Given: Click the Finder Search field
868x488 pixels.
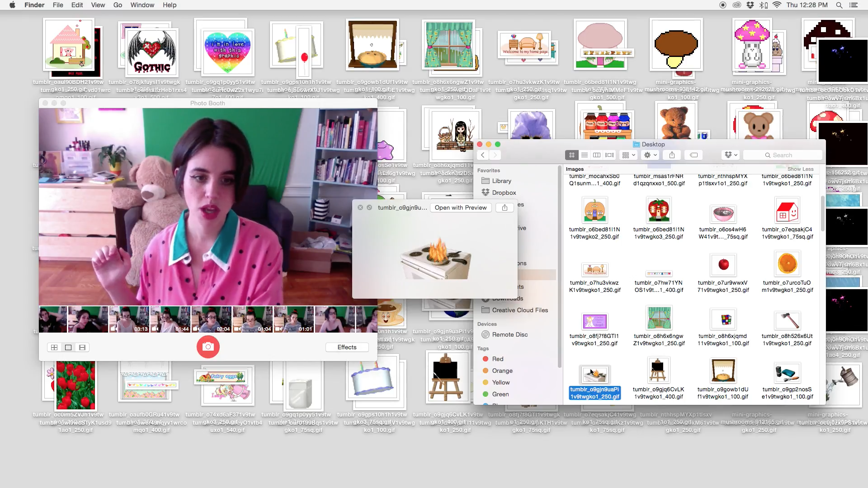Looking at the screenshot, I should [782, 155].
